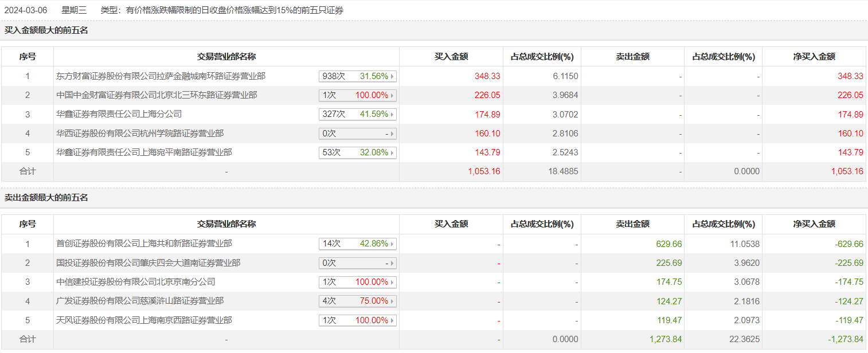Click the 净买入金额 header in the bottom table
This screenshot has height=353, width=868.
(x=814, y=225)
